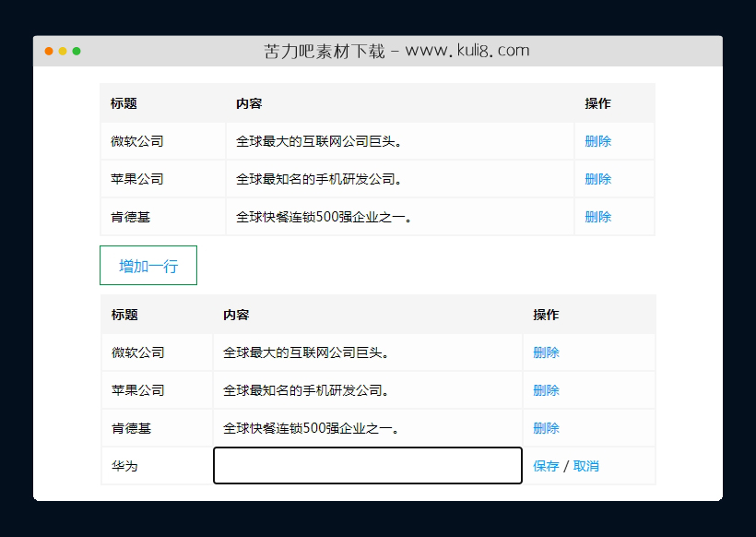The image size is (756, 537).
Task: Click the green zoom window button
Action: [x=76, y=53]
